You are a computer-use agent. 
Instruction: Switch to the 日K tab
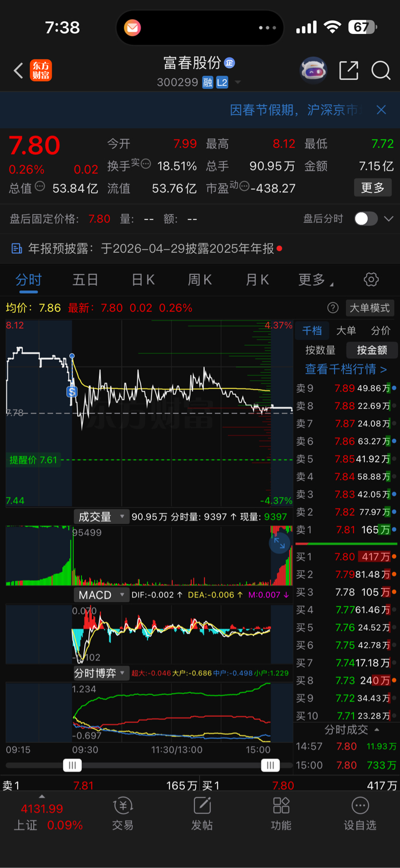pyautogui.click(x=143, y=280)
